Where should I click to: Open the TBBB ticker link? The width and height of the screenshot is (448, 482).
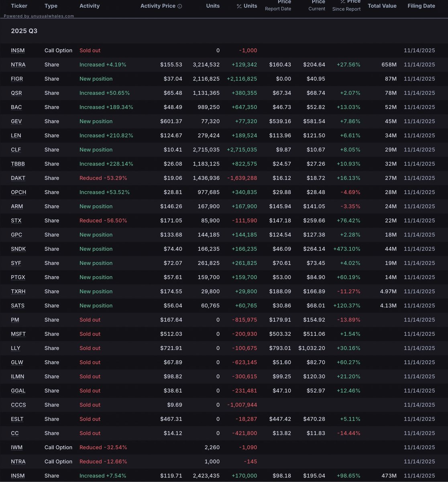coord(18,164)
